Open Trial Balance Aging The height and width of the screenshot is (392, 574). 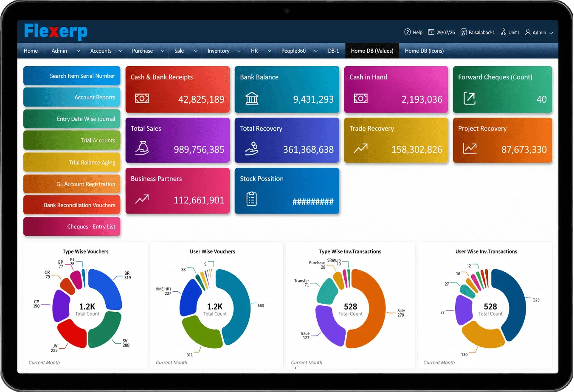click(x=72, y=162)
